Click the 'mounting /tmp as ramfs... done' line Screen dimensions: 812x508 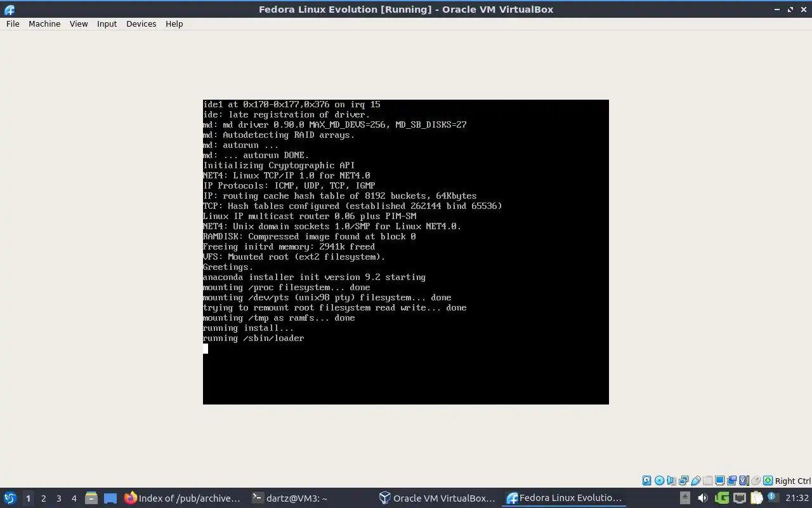pos(278,318)
